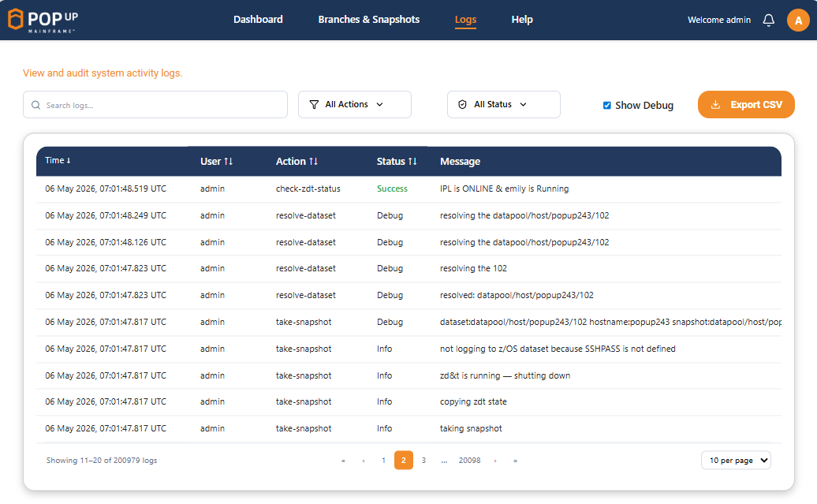817x504 pixels.
Task: Jump to the last page of logs
Action: 515,461
